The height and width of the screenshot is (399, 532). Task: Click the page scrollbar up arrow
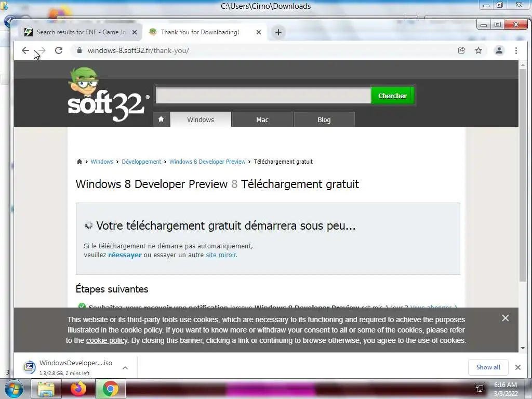(x=523, y=64)
